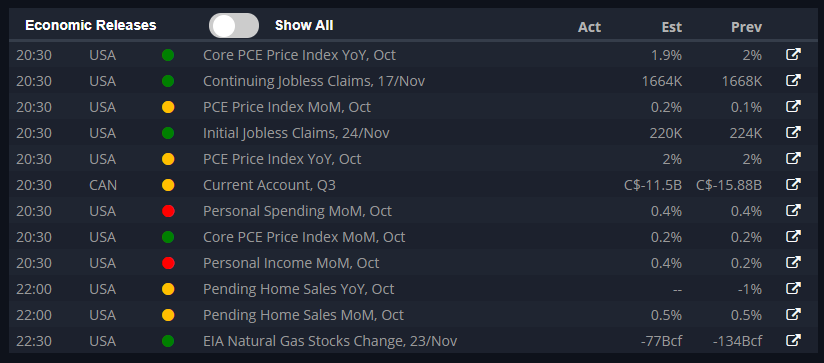Open external link for Personal Income MoM
The image size is (824, 363).
[793, 263]
